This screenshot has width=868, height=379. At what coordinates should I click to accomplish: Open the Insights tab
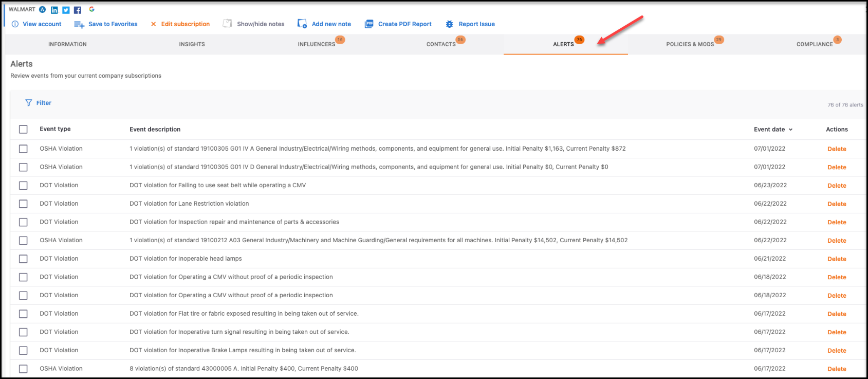pos(192,44)
